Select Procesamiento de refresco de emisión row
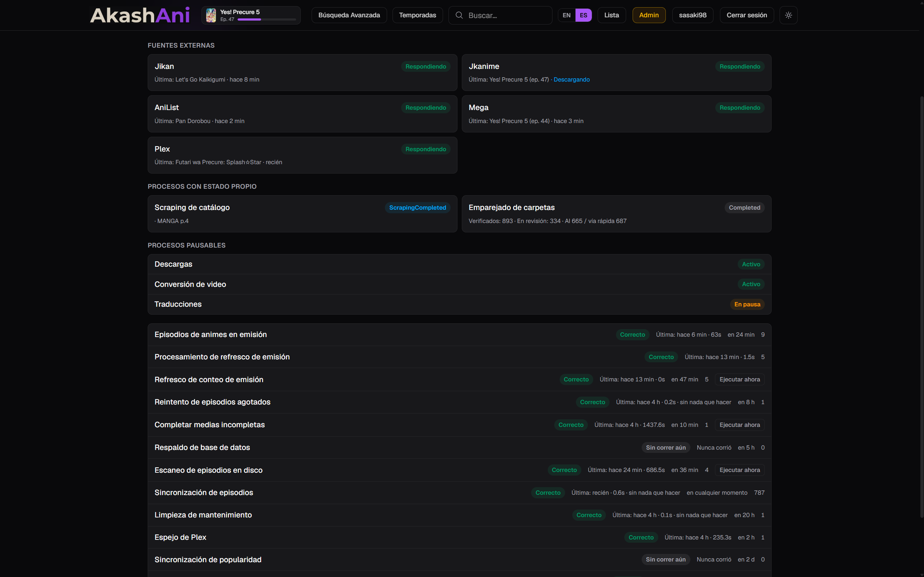Screen dimensions: 924x577 (x=459, y=357)
